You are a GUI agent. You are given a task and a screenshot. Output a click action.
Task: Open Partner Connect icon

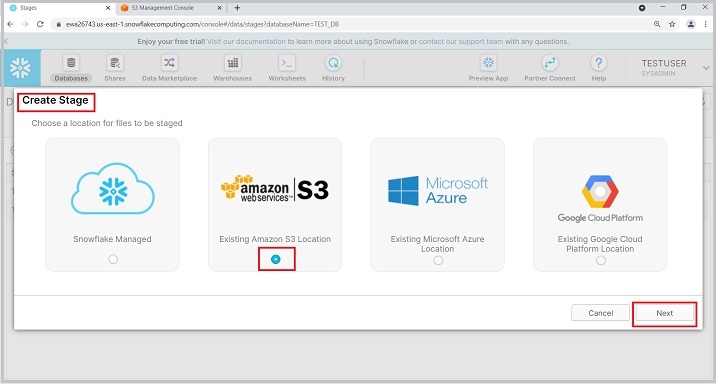point(550,63)
